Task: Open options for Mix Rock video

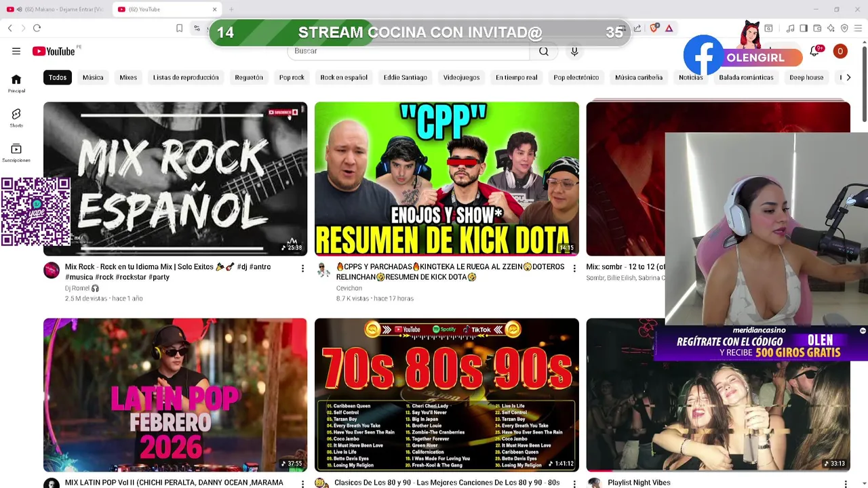Action: pos(302,269)
